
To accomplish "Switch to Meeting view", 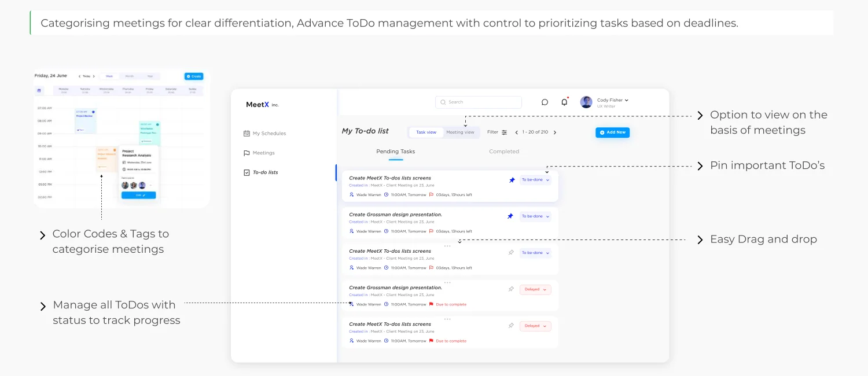I will 460,132.
